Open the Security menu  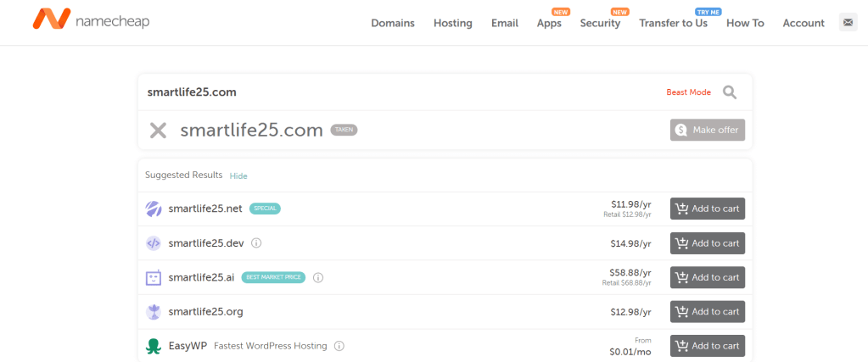click(600, 23)
